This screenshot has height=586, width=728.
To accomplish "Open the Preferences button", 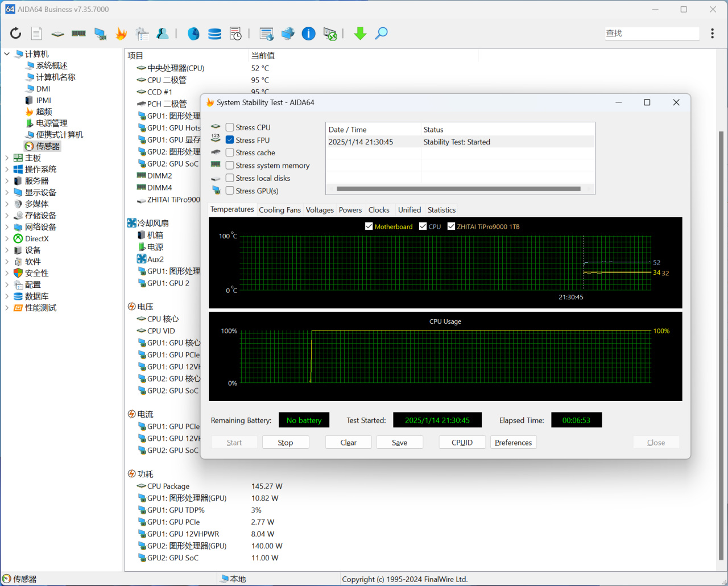I will (514, 442).
